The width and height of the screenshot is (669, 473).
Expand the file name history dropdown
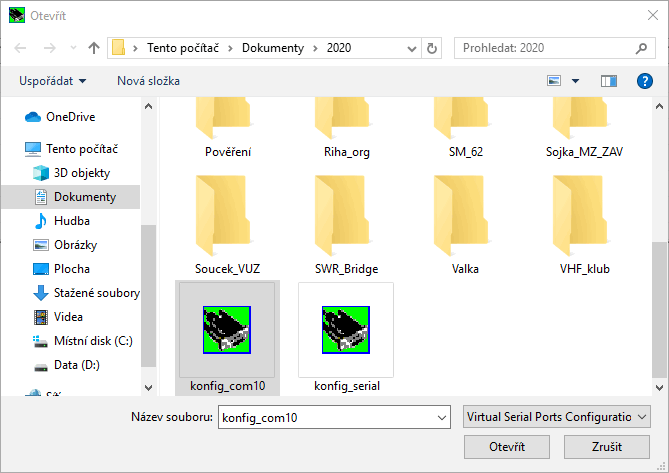[x=441, y=416]
